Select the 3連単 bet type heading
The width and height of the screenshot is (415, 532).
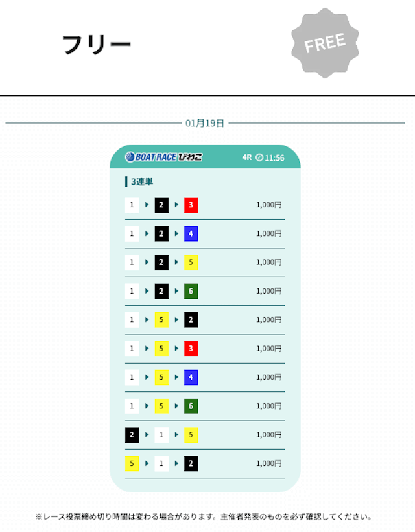(x=141, y=181)
